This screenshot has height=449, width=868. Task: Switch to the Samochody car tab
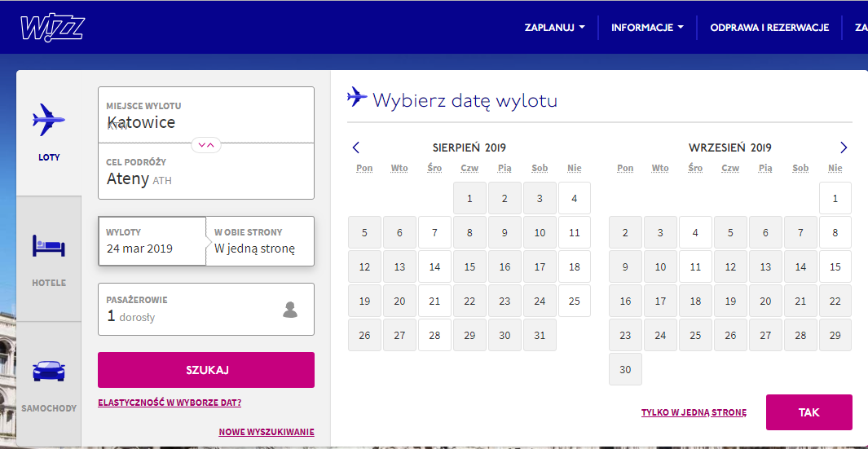pyautogui.click(x=49, y=385)
